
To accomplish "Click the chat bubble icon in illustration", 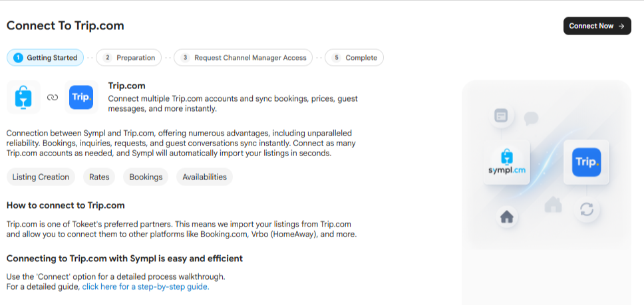I will [x=531, y=118].
